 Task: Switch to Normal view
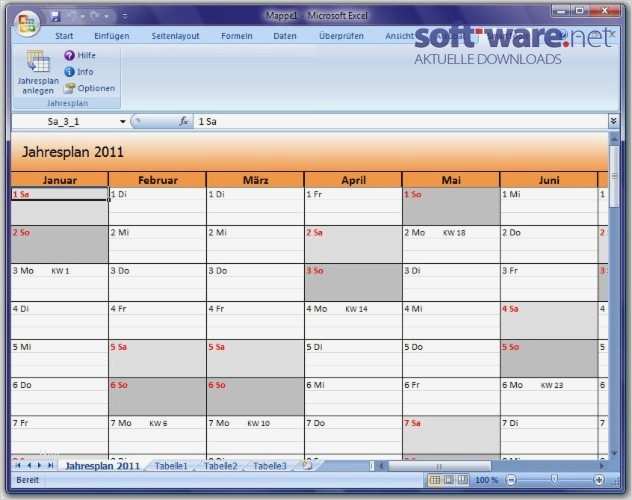tap(435, 480)
